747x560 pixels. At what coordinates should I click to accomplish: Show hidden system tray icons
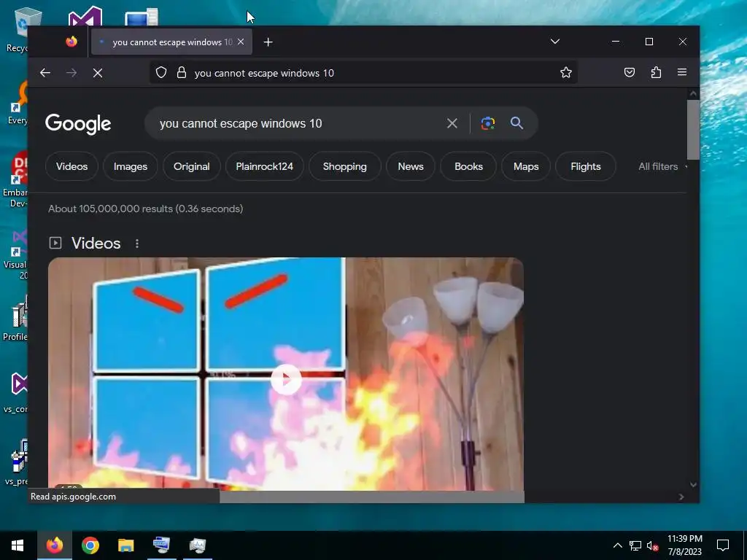click(617, 545)
